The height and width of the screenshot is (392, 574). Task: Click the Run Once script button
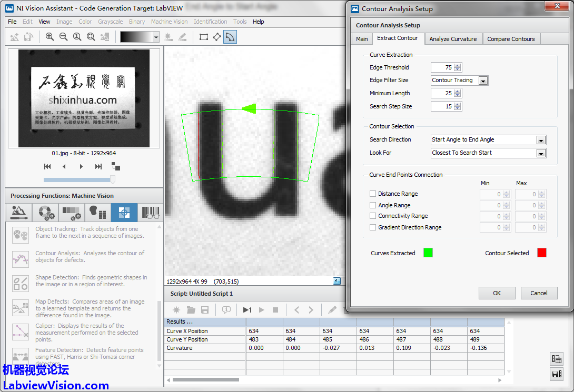[247, 310]
